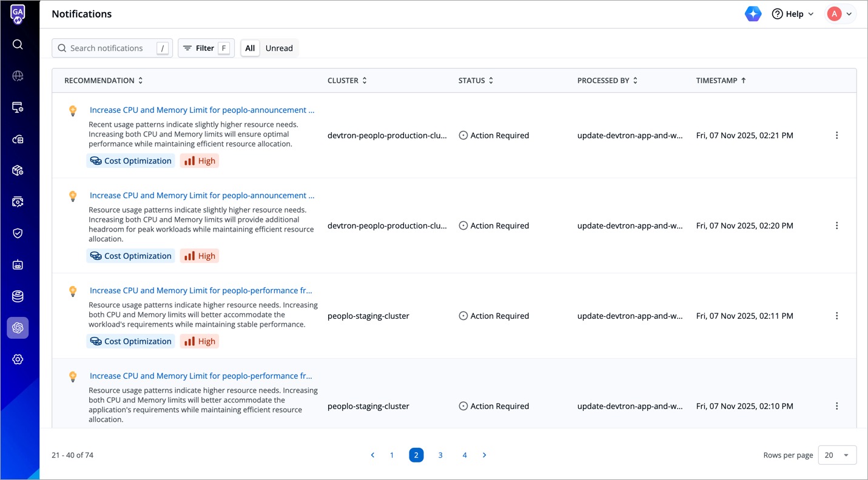Switch to Unread notifications
The image size is (868, 480).
pos(279,48)
